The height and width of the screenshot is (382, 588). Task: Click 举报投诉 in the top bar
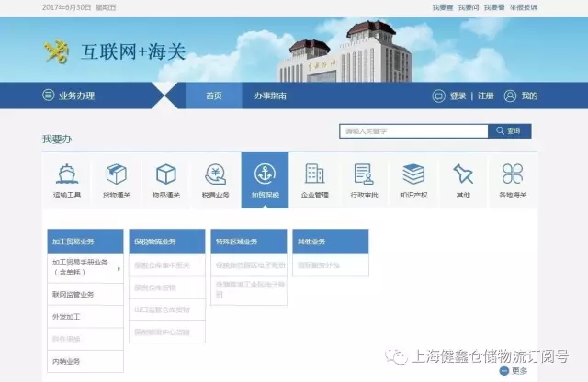coord(524,7)
